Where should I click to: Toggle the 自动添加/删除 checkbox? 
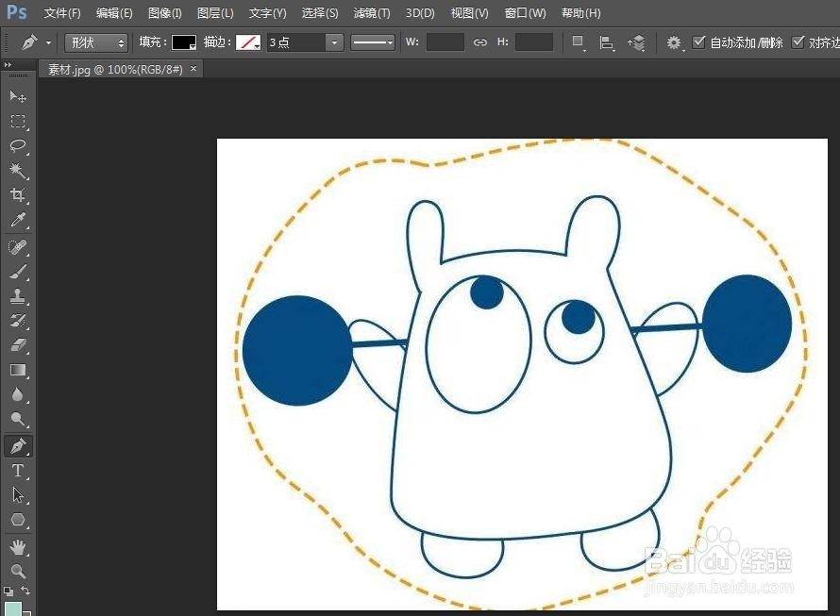(x=698, y=42)
